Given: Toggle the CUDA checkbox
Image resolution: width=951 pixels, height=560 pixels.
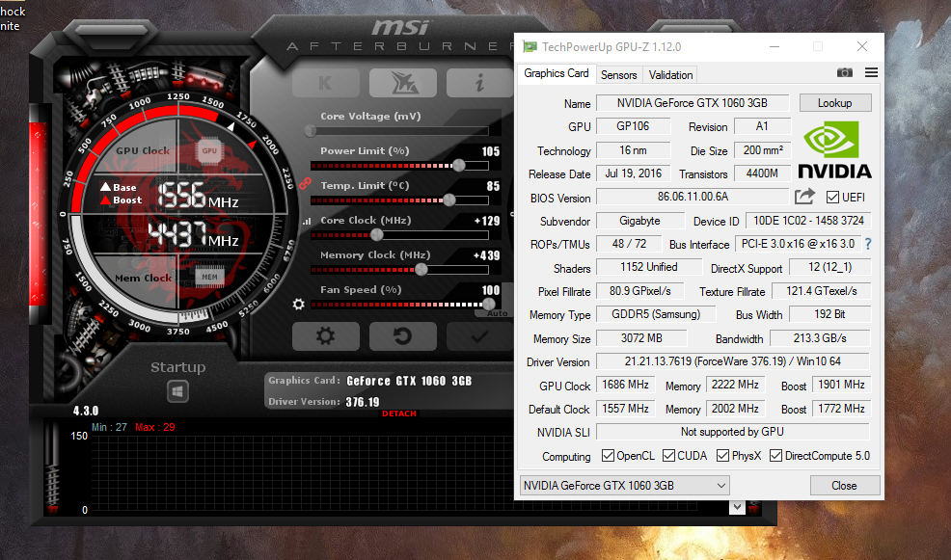Looking at the screenshot, I should click(x=669, y=455).
